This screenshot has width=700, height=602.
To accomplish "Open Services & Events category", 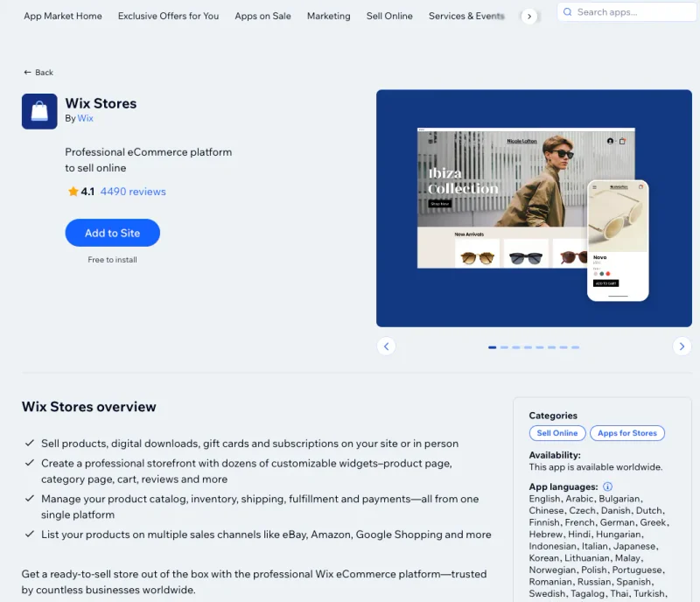I will tap(466, 16).
